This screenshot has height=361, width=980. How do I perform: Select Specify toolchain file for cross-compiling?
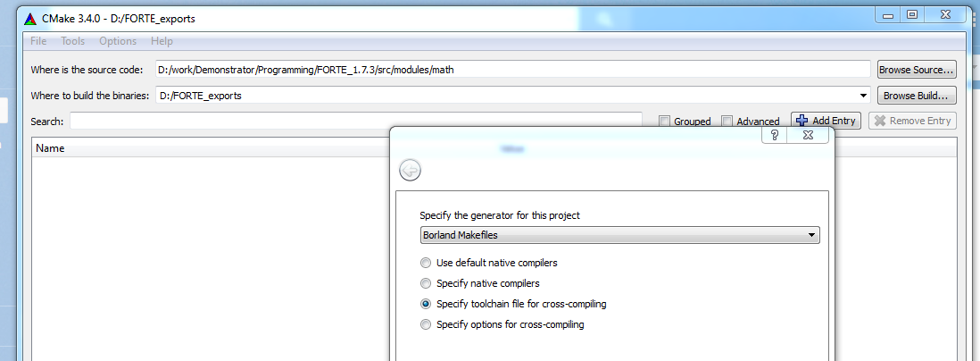coord(426,304)
